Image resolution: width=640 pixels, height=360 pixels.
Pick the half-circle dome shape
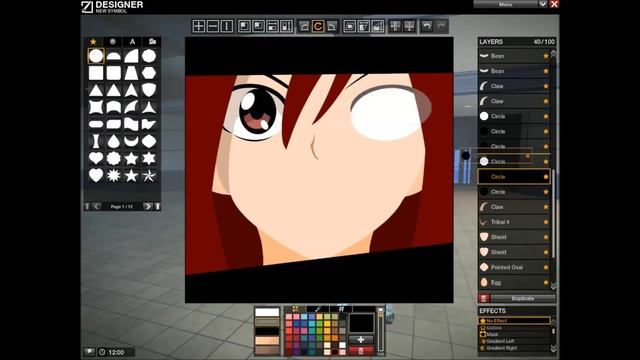113,56
